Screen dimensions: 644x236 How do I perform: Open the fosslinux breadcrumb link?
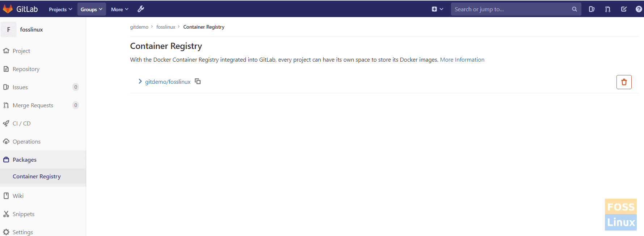[166, 27]
